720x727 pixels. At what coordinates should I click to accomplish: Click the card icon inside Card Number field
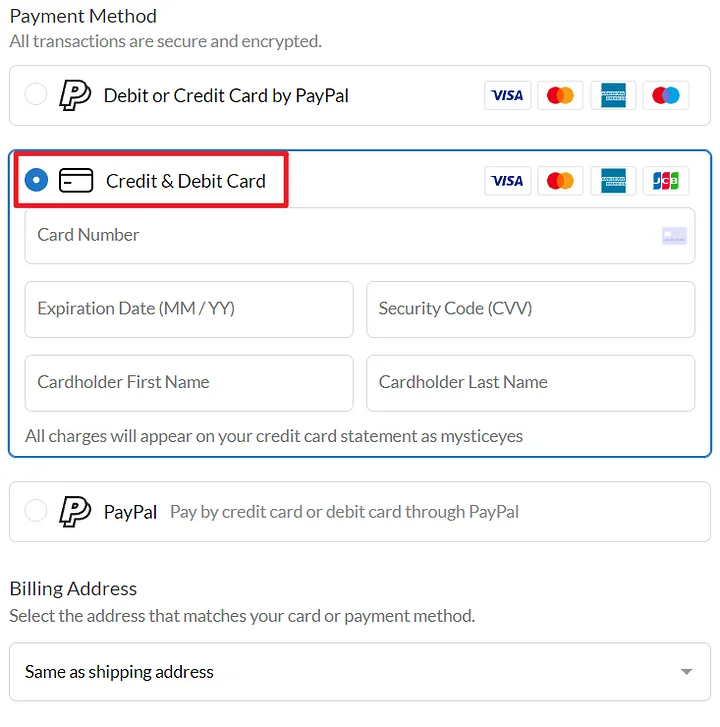click(x=674, y=236)
